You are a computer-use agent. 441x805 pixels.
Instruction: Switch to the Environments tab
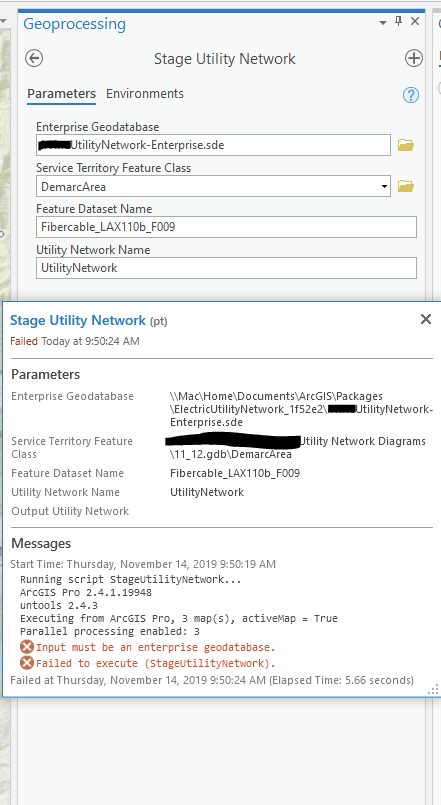(145, 94)
